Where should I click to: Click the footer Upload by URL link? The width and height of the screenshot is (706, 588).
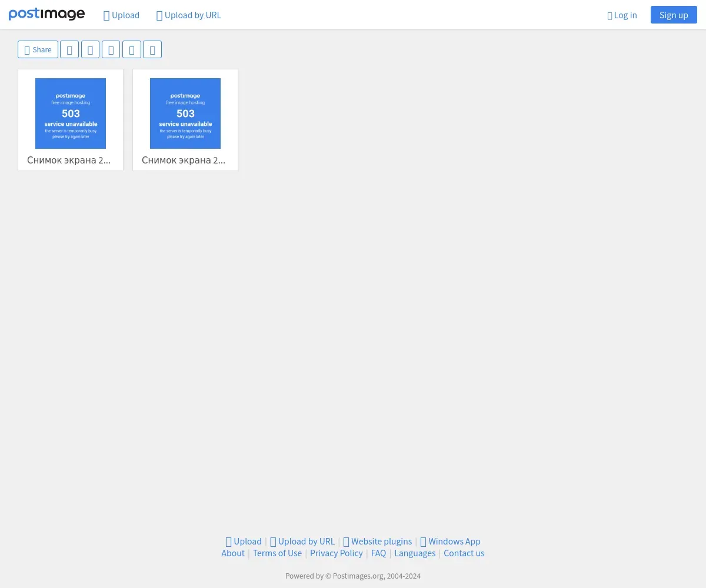coord(302,542)
